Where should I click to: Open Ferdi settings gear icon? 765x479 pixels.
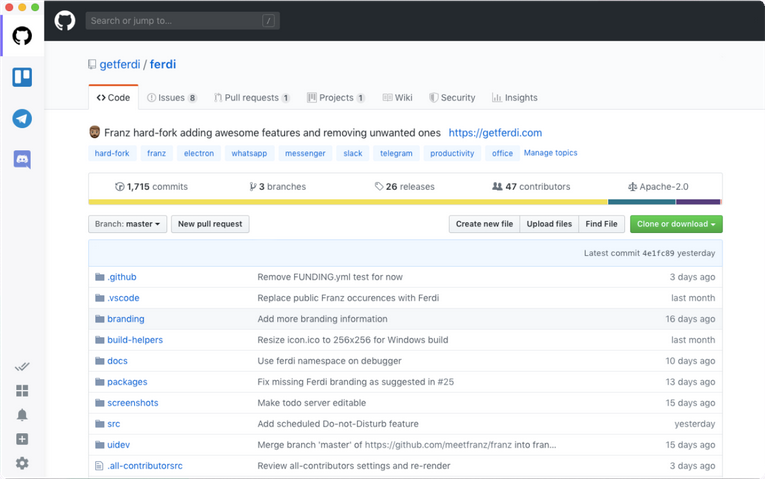[22, 463]
